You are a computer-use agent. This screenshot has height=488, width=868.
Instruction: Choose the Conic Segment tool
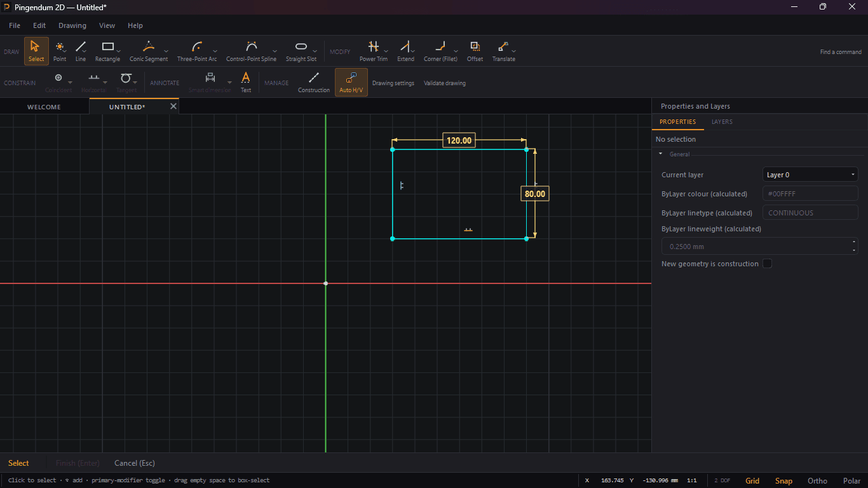click(149, 51)
